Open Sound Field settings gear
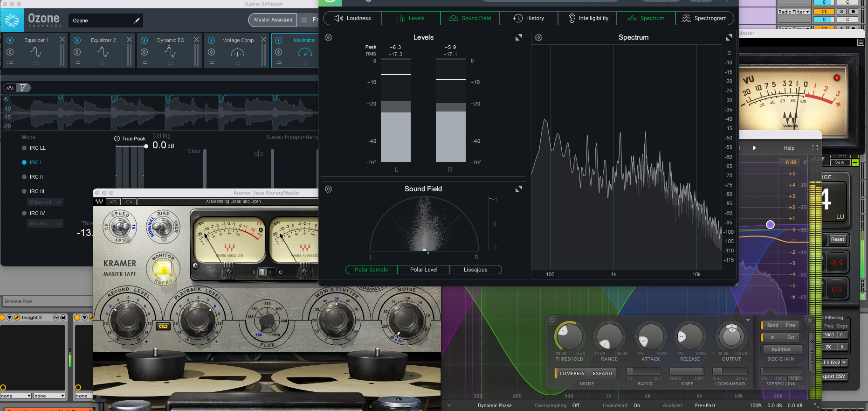The image size is (868, 411). click(x=328, y=189)
